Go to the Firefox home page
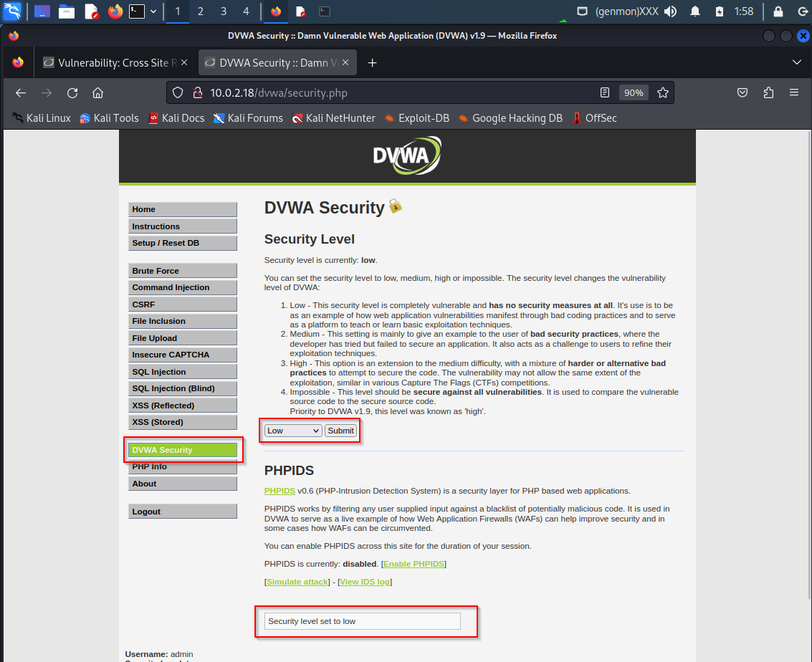 (x=98, y=92)
